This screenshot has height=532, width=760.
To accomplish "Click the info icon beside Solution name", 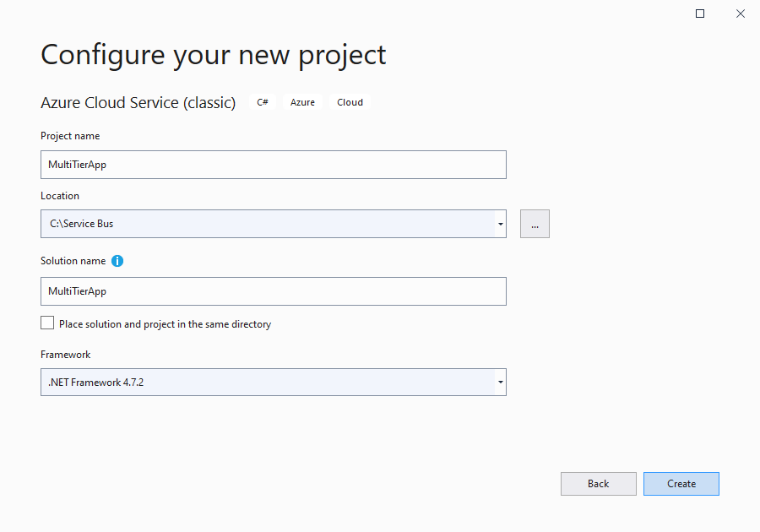I will 117,261.
